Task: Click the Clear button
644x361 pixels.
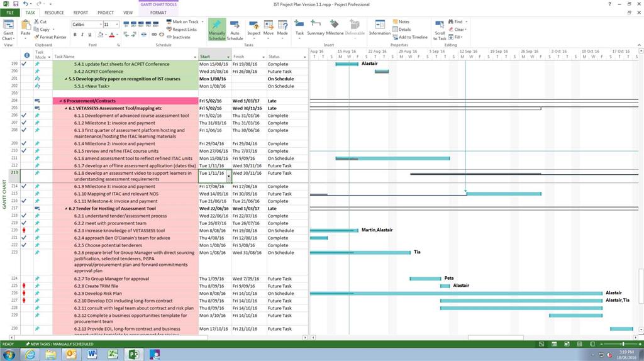Action: click(x=458, y=30)
